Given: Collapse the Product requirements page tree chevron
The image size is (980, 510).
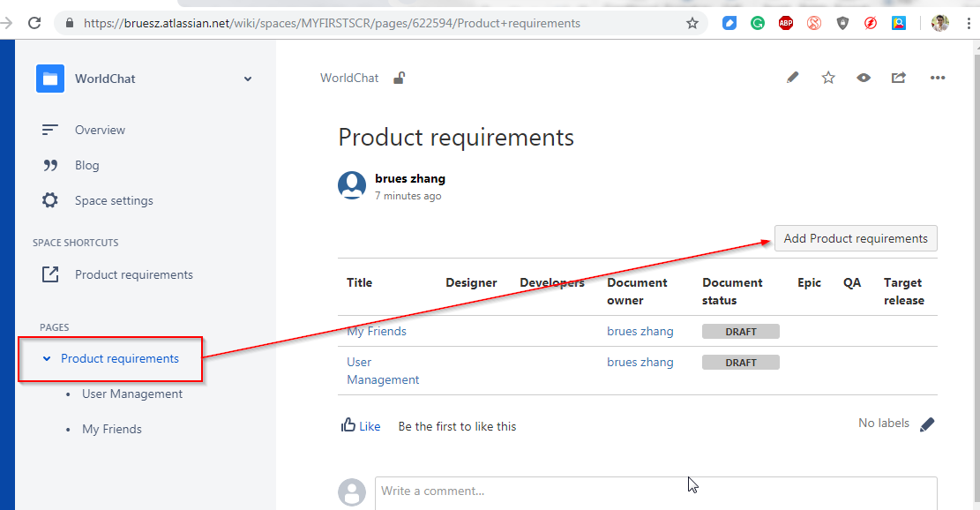Looking at the screenshot, I should click(x=46, y=359).
